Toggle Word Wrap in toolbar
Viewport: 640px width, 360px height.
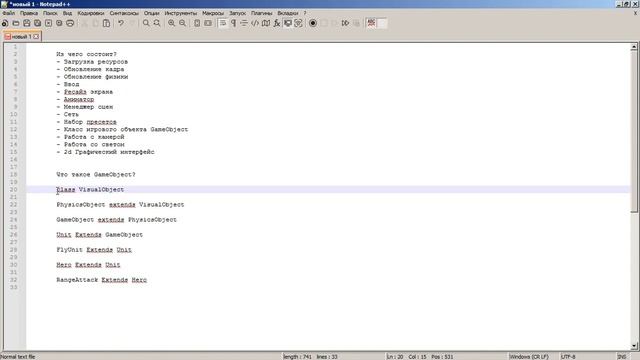(x=222, y=23)
